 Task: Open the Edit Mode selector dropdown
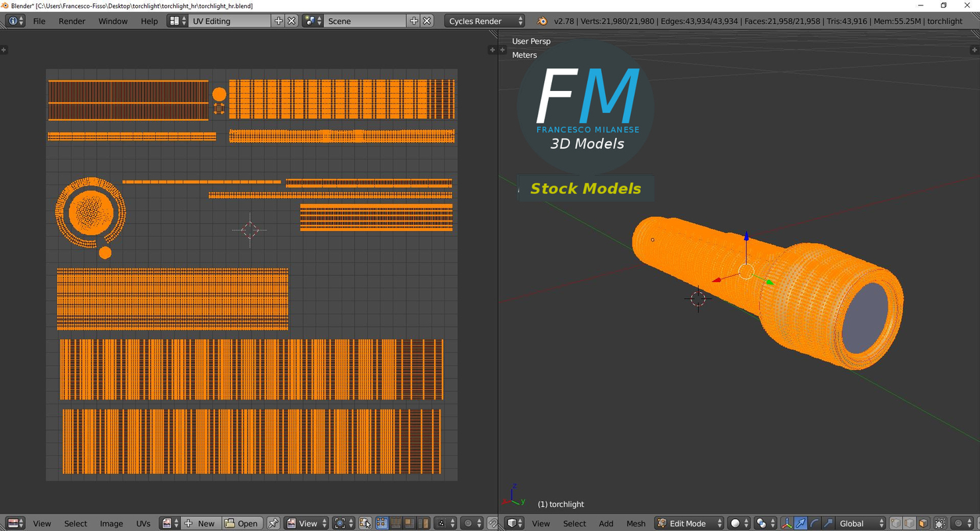point(689,524)
